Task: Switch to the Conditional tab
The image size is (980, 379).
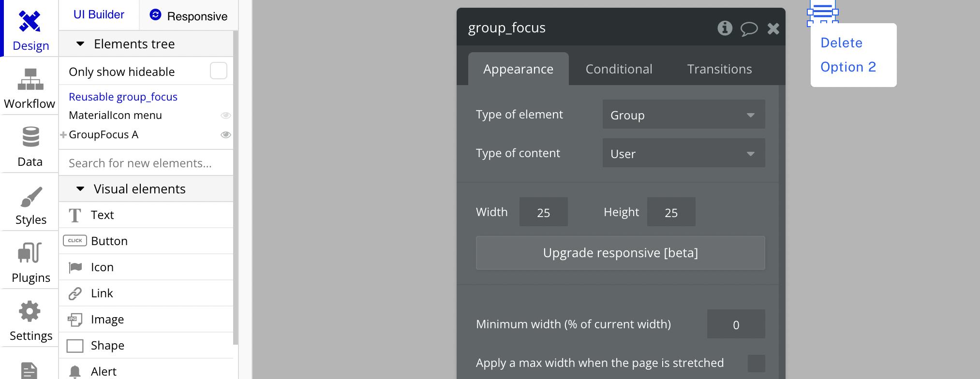Action: 619,69
